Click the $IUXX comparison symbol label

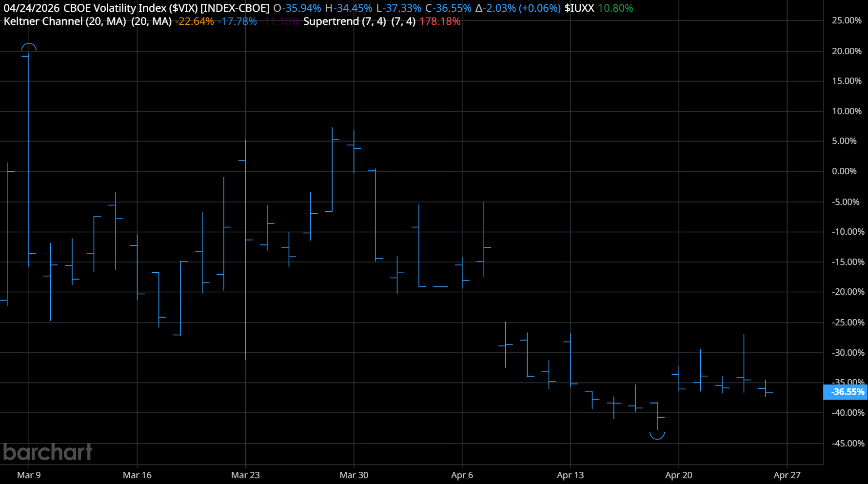(x=579, y=8)
